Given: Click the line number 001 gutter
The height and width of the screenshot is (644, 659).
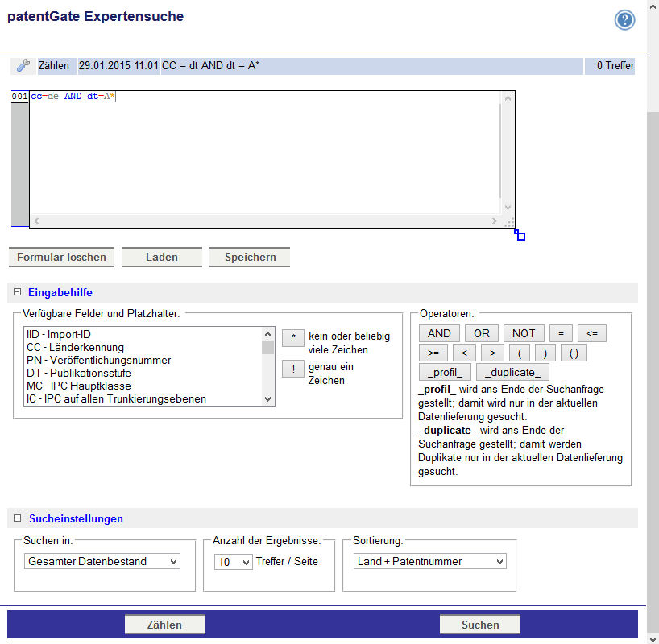Looking at the screenshot, I should (20, 97).
